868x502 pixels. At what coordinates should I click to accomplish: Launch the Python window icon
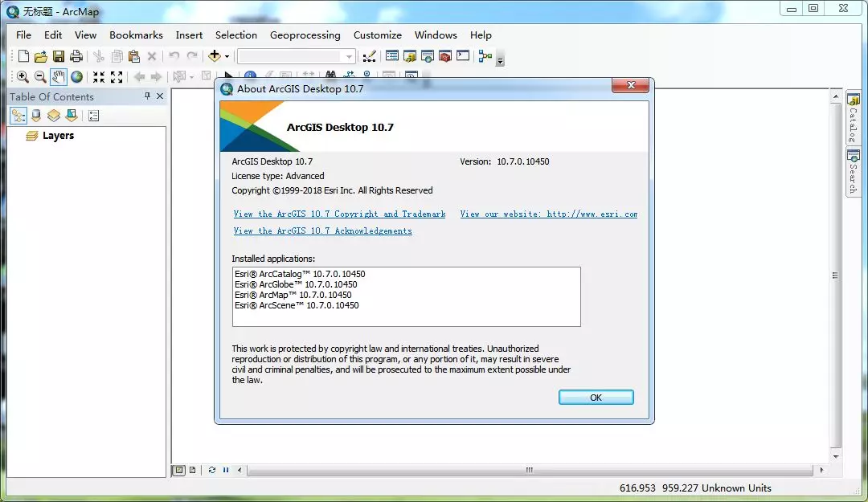[x=463, y=56]
